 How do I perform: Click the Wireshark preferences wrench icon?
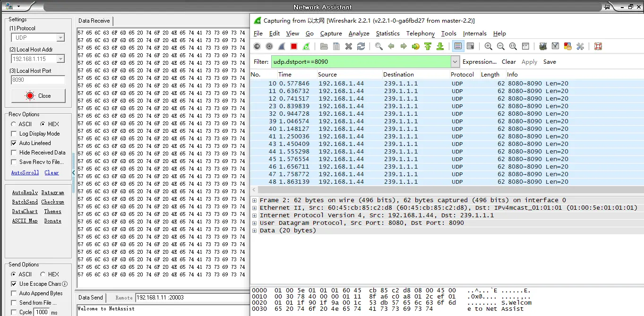[x=580, y=46]
